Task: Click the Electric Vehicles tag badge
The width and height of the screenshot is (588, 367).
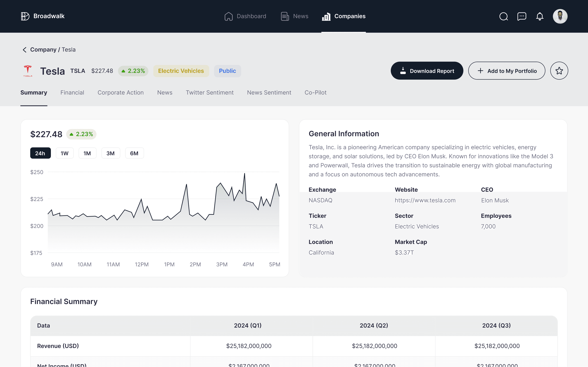Action: click(181, 71)
